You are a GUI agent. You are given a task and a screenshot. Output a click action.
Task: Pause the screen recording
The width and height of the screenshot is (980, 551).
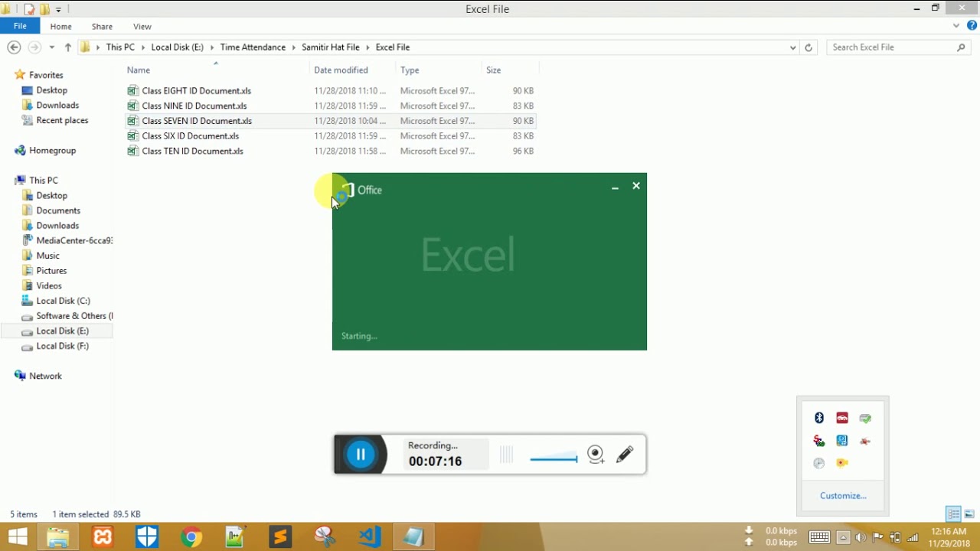(361, 455)
